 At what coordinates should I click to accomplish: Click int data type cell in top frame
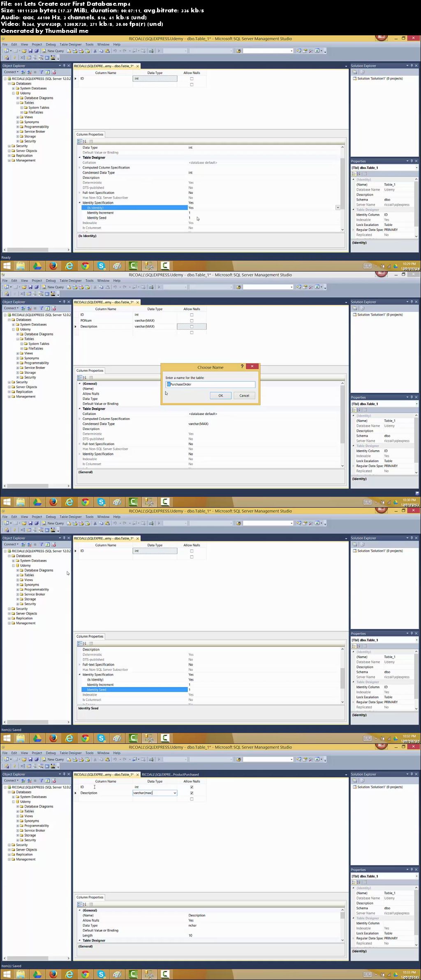(x=155, y=78)
